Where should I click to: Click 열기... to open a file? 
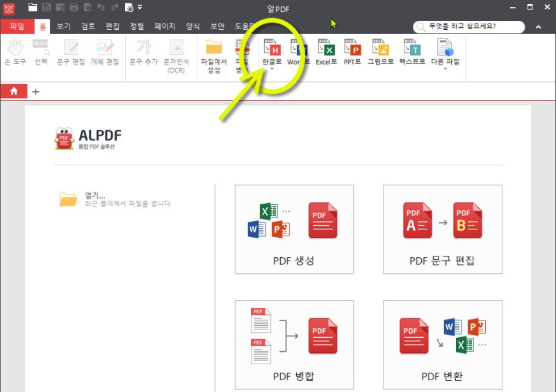pyautogui.click(x=95, y=195)
